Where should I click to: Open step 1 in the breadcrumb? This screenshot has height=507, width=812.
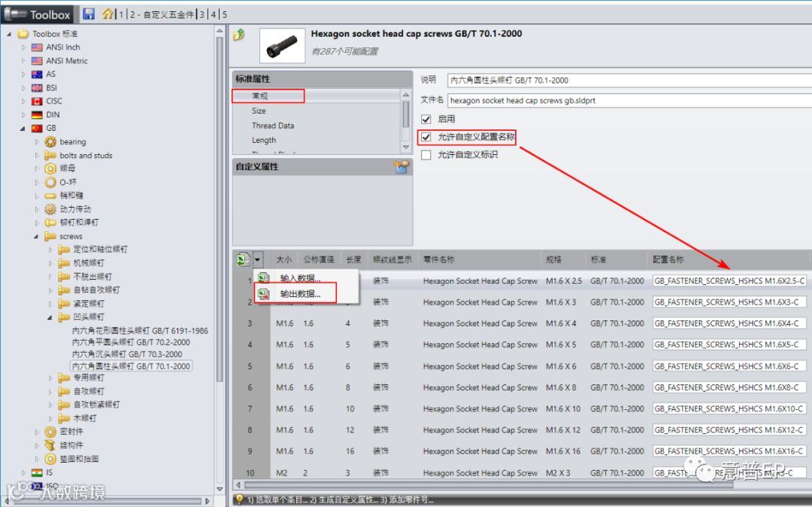(121, 14)
